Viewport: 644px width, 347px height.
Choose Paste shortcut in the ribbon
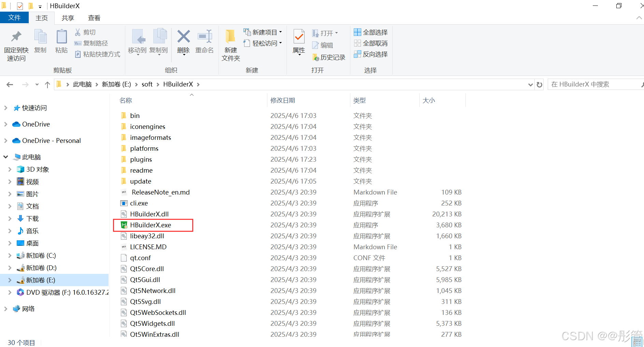pyautogui.click(x=97, y=54)
